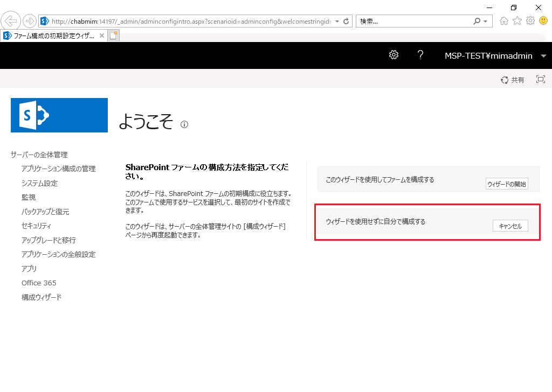Close the browser window
This screenshot has height=392, width=552.
[x=539, y=8]
